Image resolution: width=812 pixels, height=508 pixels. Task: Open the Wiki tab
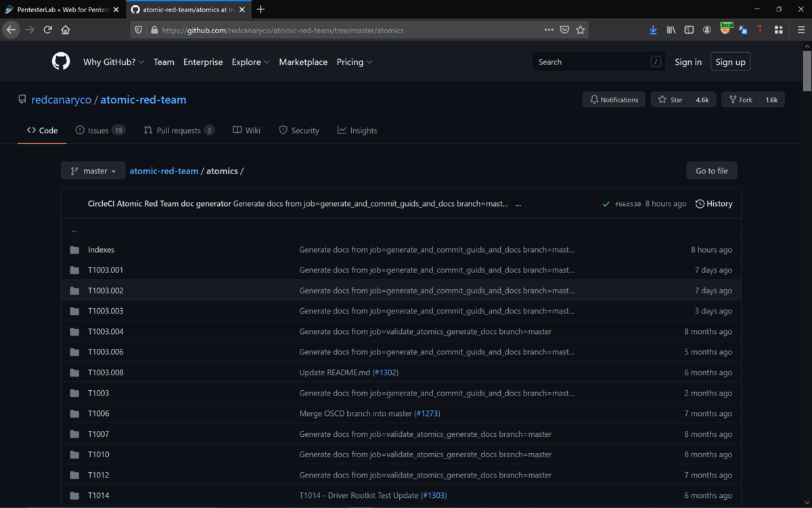[x=246, y=130]
